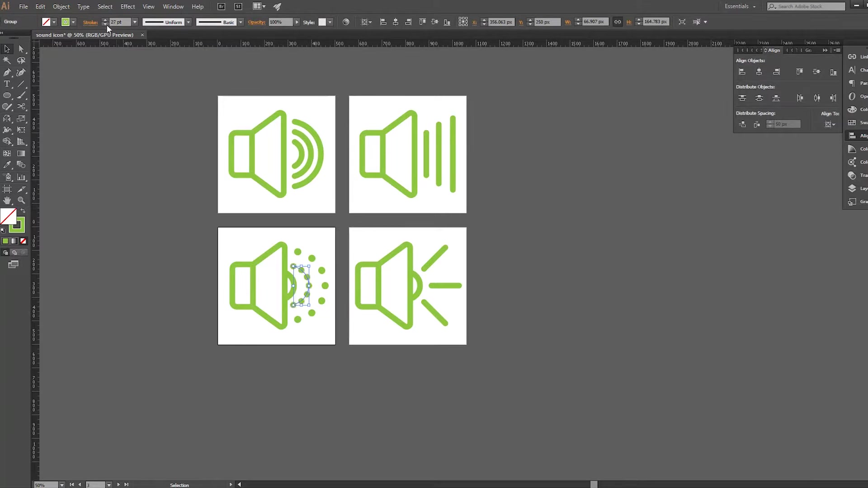This screenshot has width=868, height=488.
Task: Open zoom level dropdown in status bar
Action: coord(62,485)
